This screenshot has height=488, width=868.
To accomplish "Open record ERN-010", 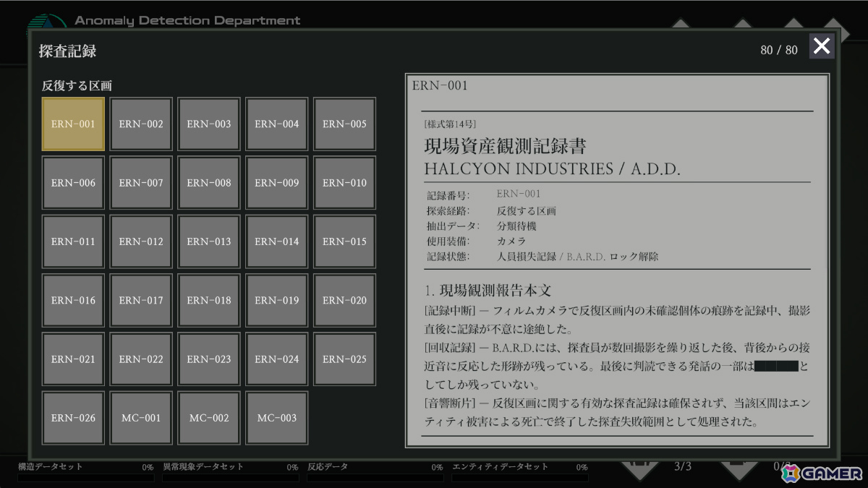I will [x=344, y=183].
